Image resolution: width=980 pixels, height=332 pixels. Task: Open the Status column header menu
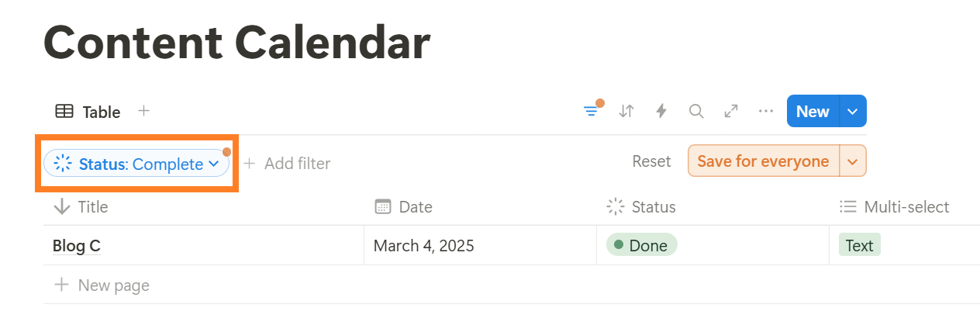pos(653,207)
